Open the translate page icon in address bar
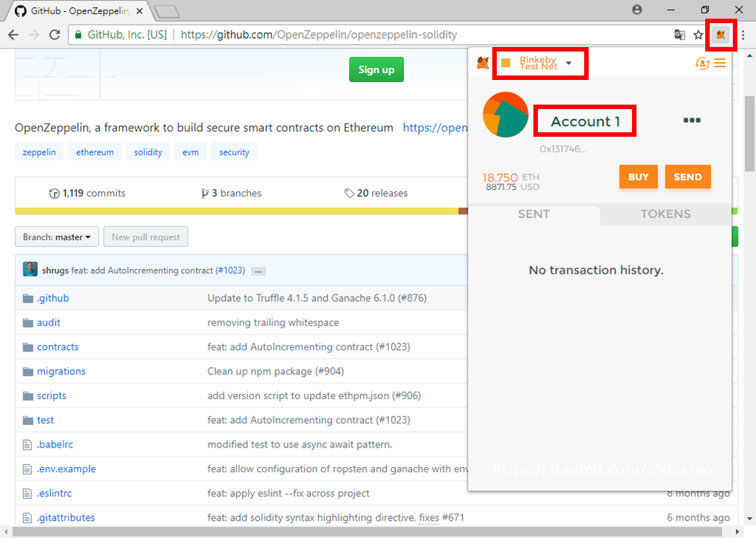The height and width of the screenshot is (538, 756). pos(680,34)
